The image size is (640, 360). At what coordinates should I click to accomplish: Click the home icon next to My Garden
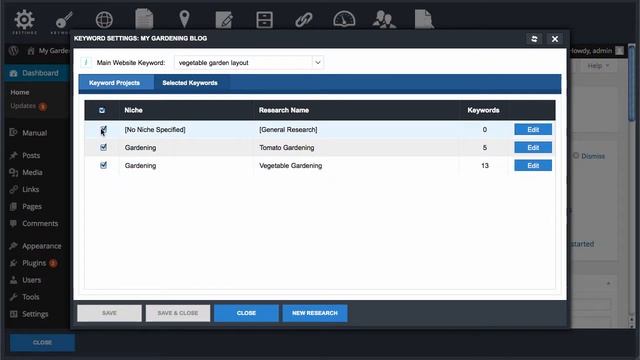click(x=31, y=51)
